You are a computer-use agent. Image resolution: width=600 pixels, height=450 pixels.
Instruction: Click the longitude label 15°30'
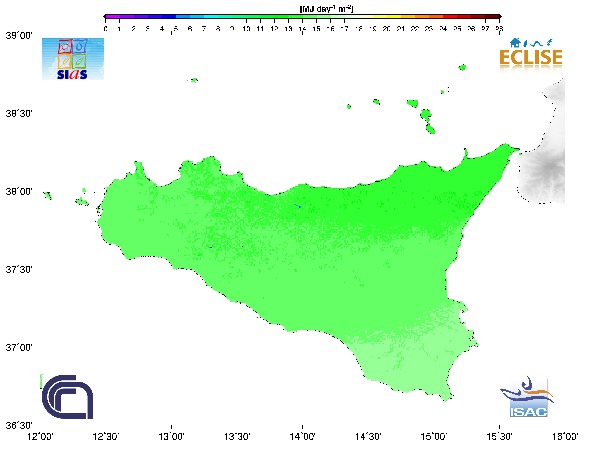coord(499,437)
